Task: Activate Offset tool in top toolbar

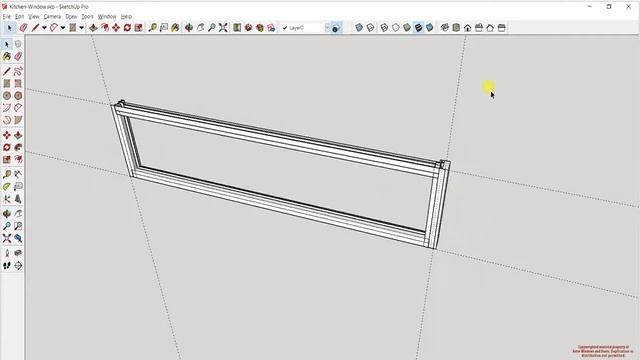Action: click(x=104, y=28)
